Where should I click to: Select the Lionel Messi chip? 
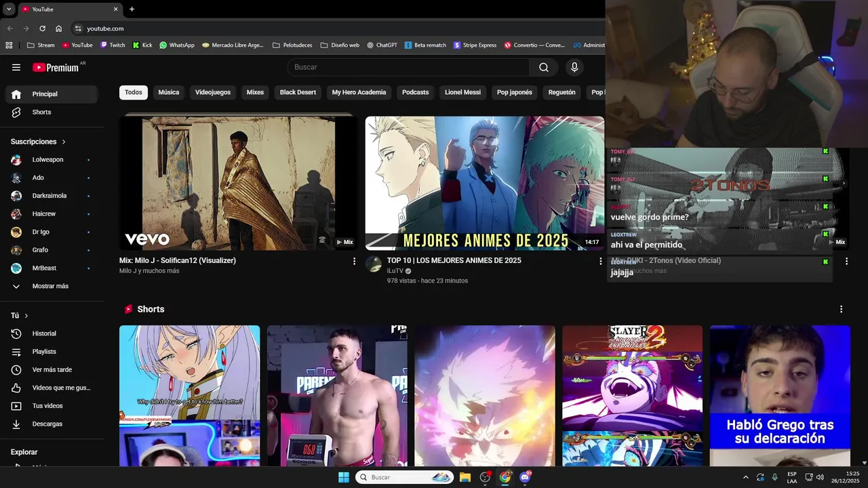point(462,92)
